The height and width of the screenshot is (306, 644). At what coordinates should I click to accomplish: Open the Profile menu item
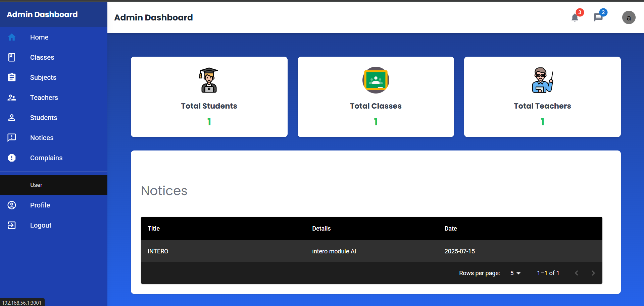point(40,205)
